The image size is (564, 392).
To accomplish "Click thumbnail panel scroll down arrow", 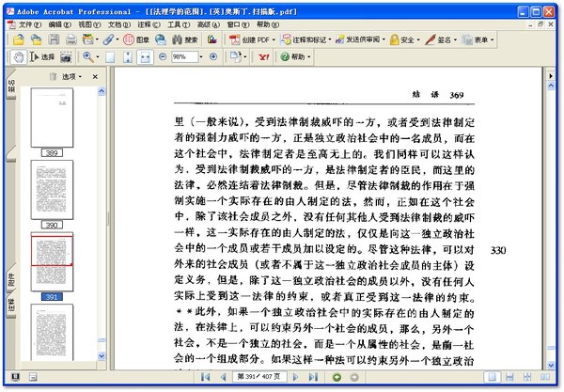I will [102, 356].
